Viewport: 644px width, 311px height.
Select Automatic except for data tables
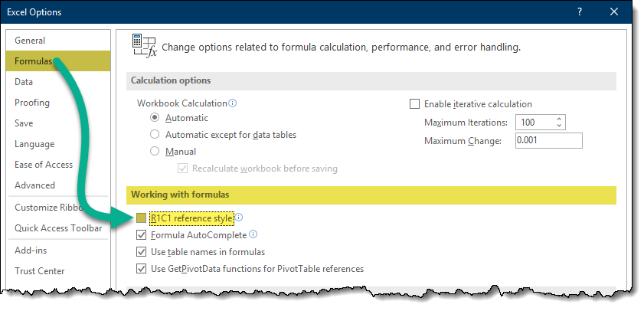(x=155, y=135)
